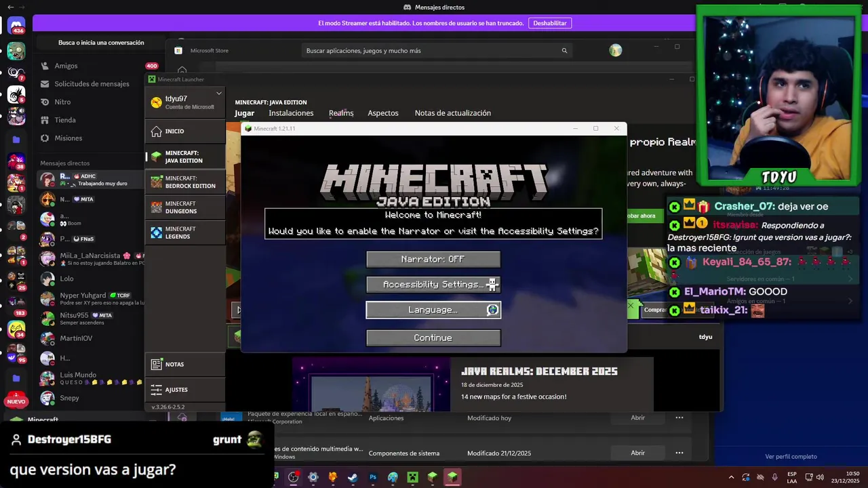Switch to the Instalaciones tab

291,113
